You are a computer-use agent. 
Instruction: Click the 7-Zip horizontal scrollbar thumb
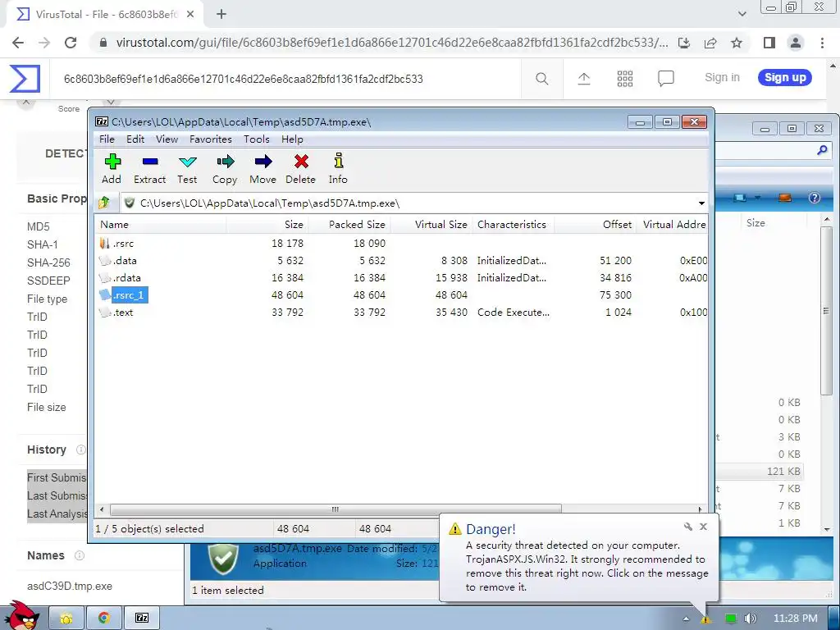(336, 509)
